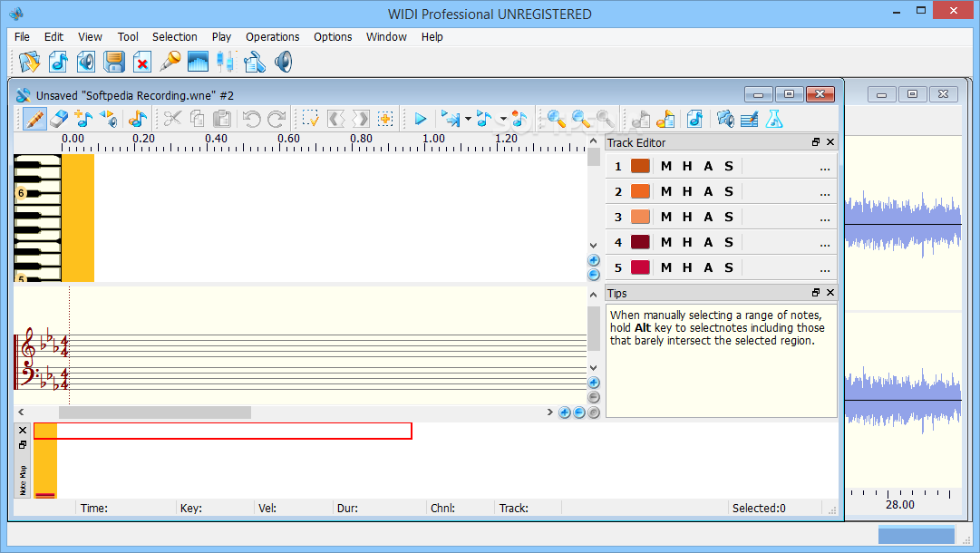
Task: Select the Pencil draw tool
Action: point(35,119)
